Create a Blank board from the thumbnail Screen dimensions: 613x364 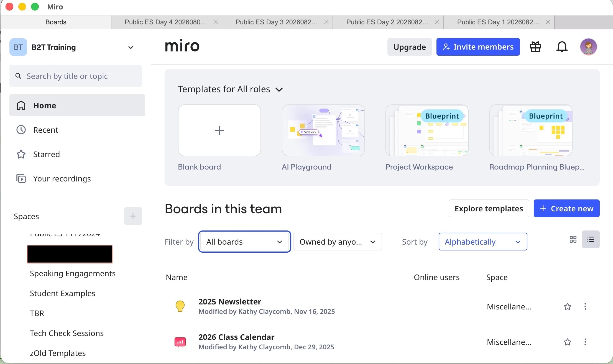point(219,130)
